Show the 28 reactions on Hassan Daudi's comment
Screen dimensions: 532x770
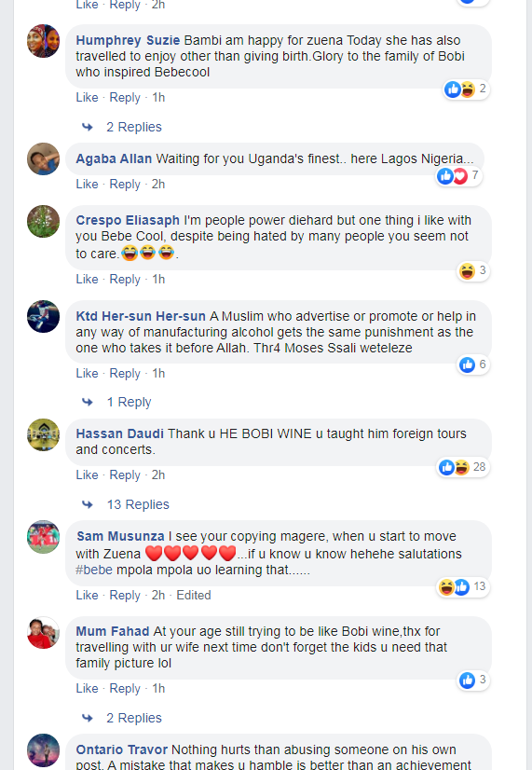pos(463,467)
